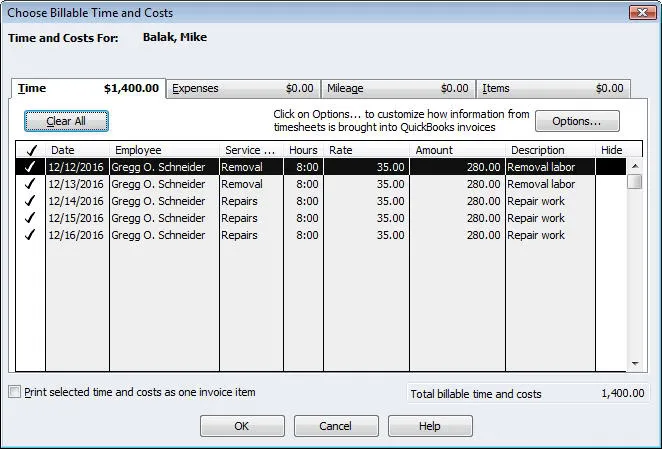
Task: Click the Hide cell for 12/12/2016 row
Action: (610, 167)
